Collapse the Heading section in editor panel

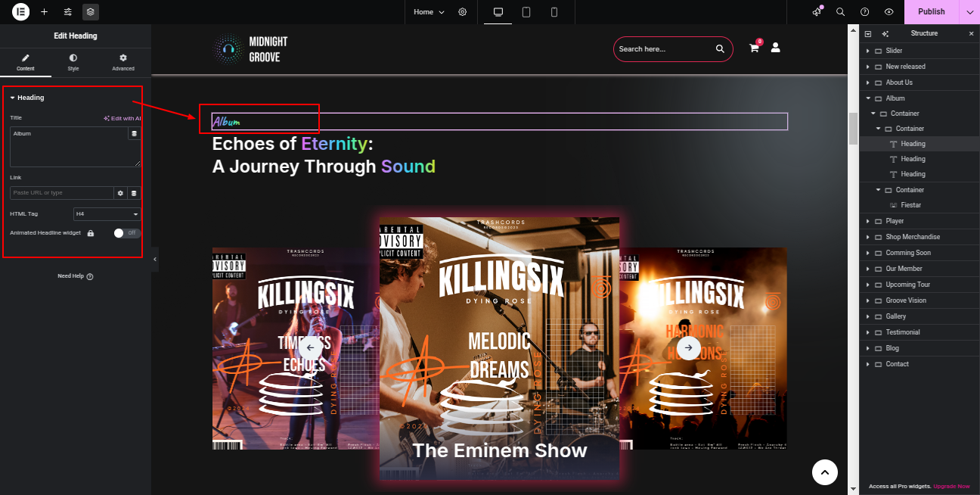26,98
